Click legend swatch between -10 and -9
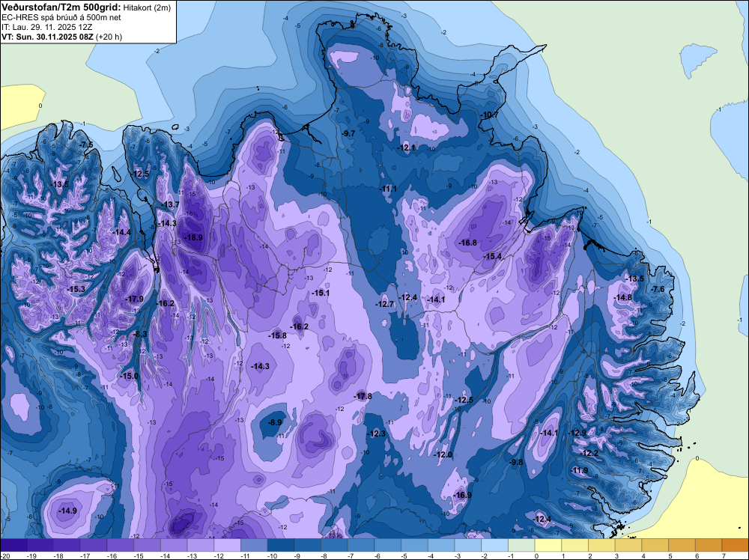 (x=281, y=545)
